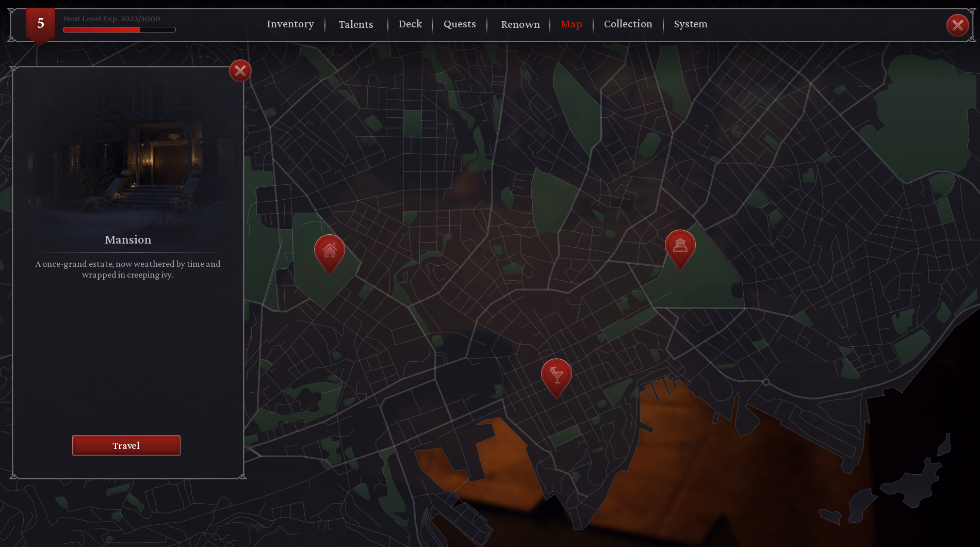Click the Mansion description text

[x=128, y=269]
